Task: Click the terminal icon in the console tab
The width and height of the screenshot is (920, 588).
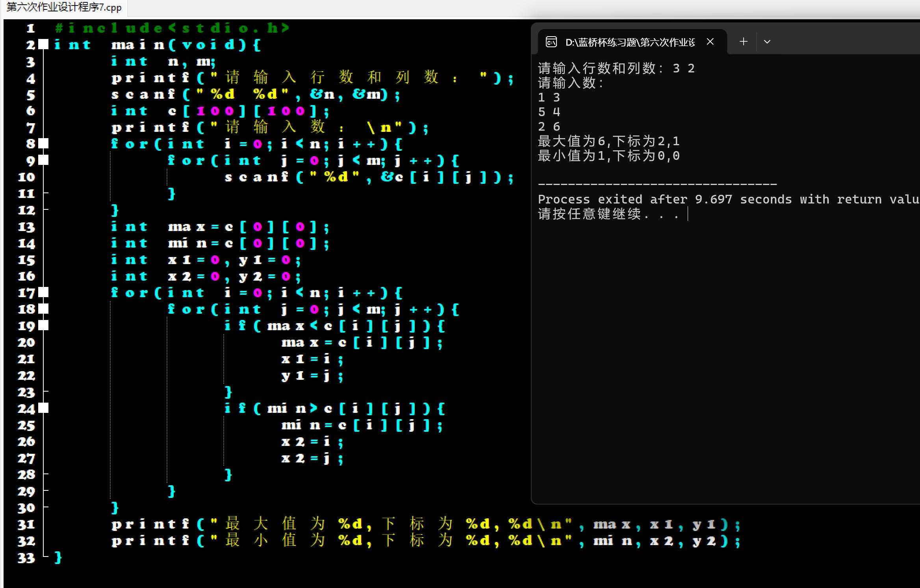Action: pos(551,42)
